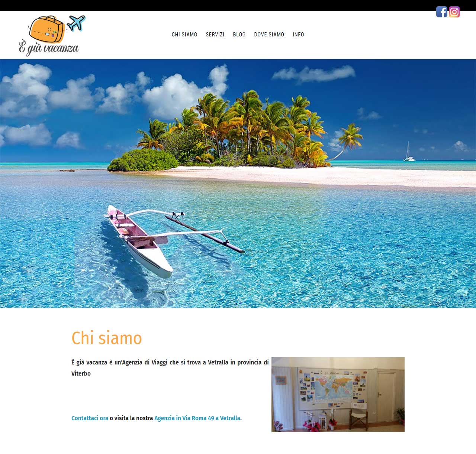The image size is (476, 454).
Task: Click the paragraph about Vetralla and Viterbo
Action: pyautogui.click(x=170, y=368)
